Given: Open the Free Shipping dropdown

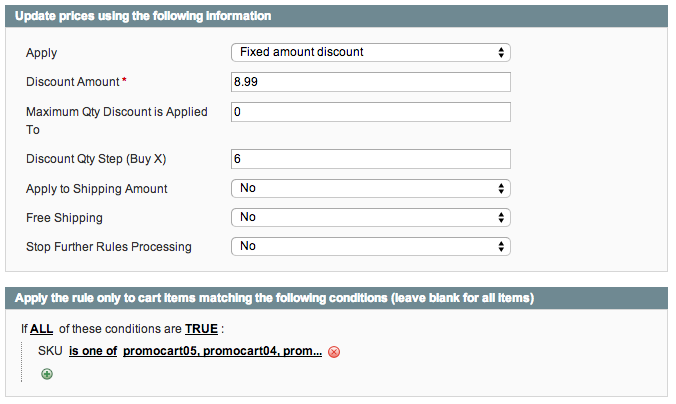Looking at the screenshot, I should 371,217.
